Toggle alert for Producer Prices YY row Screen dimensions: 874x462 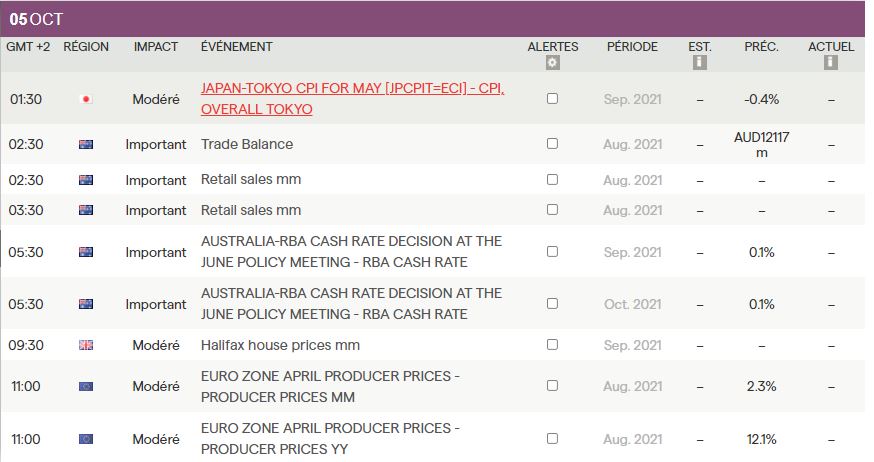pyautogui.click(x=553, y=438)
